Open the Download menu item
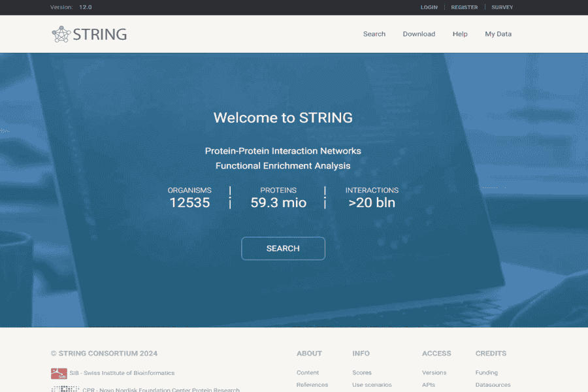 point(419,34)
